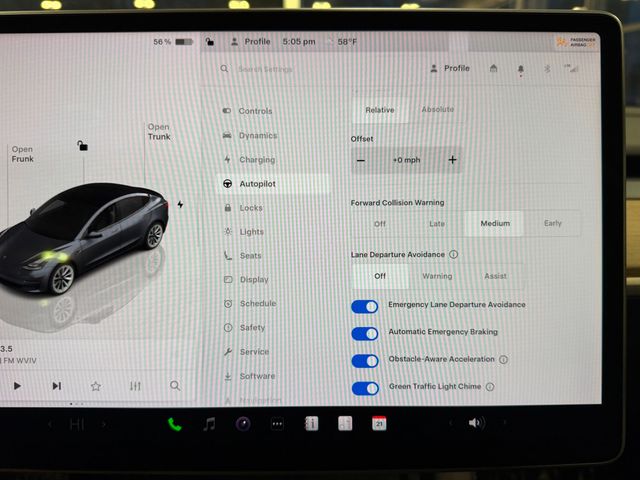Tap the volume speaker icon
The width and height of the screenshot is (640, 480).
(x=476, y=423)
